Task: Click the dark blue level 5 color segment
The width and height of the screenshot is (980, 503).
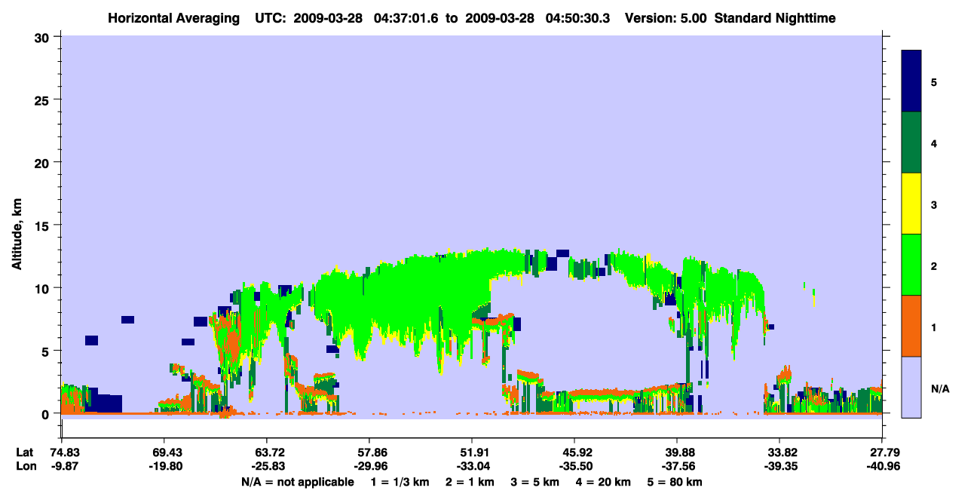Action: click(x=911, y=81)
